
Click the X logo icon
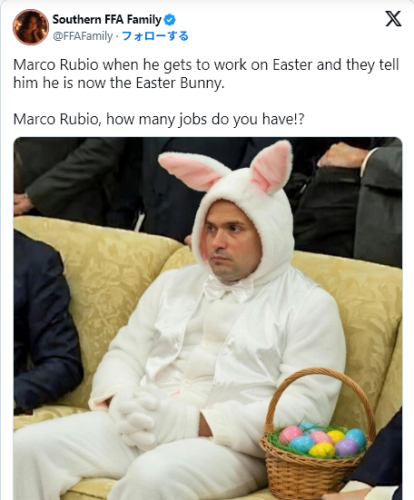click(393, 19)
